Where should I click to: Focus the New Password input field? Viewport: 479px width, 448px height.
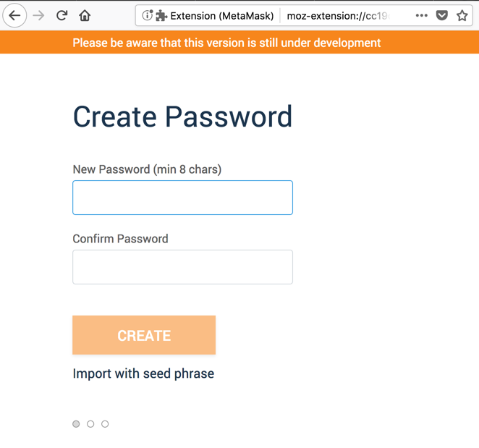click(x=182, y=198)
